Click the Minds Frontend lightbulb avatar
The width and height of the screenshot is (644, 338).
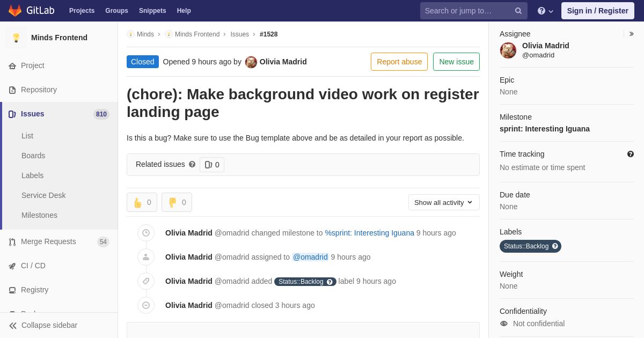click(x=16, y=38)
